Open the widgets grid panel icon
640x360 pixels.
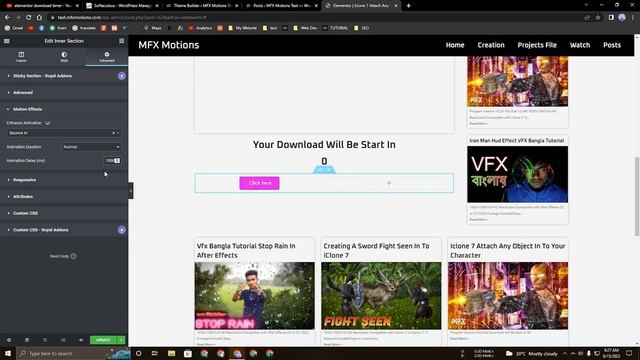[x=121, y=41]
